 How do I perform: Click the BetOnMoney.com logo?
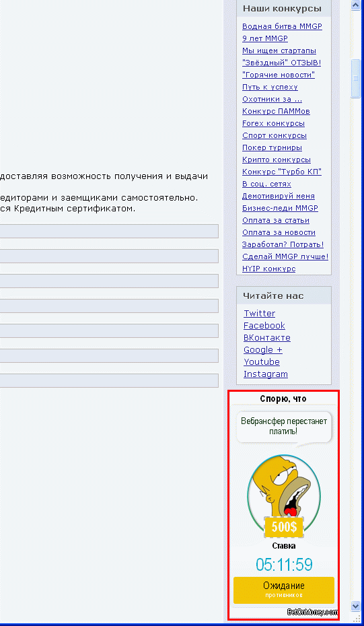point(312,612)
